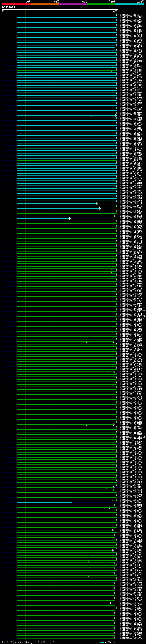
Task: Click hit label UniRef100_A4S2A2
Action: pyautogui.click(x=131, y=503)
